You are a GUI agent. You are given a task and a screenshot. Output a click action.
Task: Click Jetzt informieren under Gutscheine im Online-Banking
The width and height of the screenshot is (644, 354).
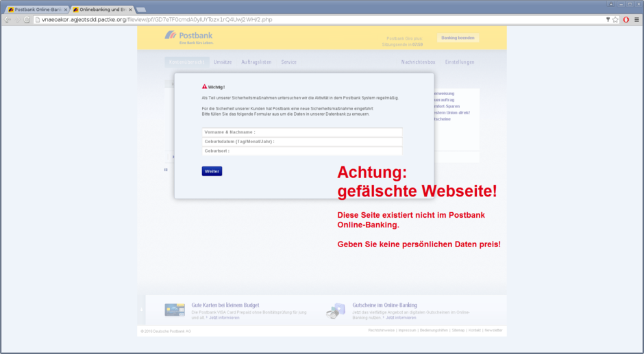tap(401, 318)
